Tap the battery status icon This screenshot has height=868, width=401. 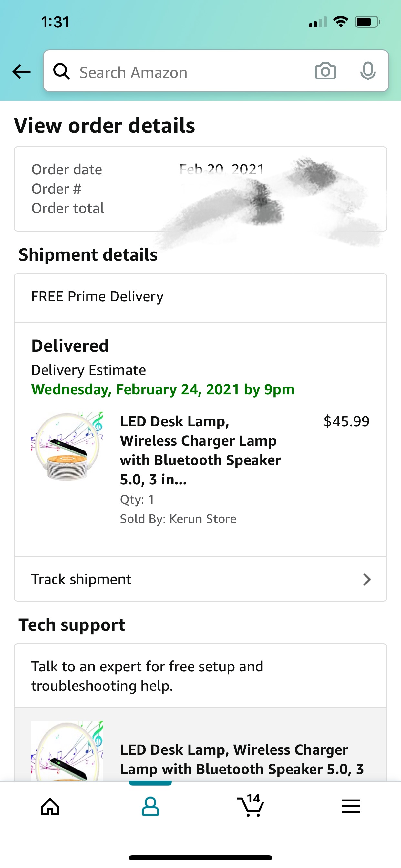(x=367, y=22)
